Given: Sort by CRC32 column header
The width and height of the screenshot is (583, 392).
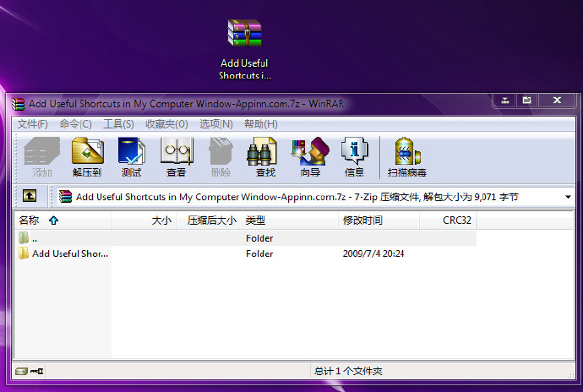Looking at the screenshot, I should click(448, 220).
